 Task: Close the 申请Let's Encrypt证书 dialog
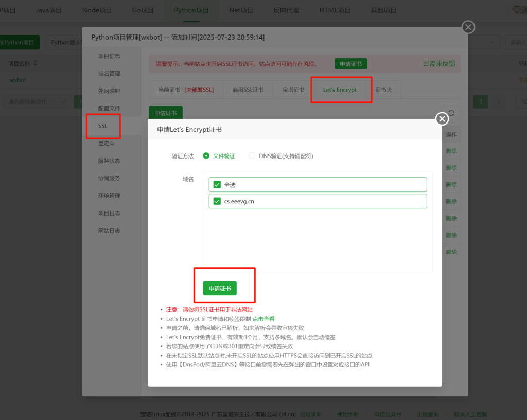pyautogui.click(x=442, y=119)
